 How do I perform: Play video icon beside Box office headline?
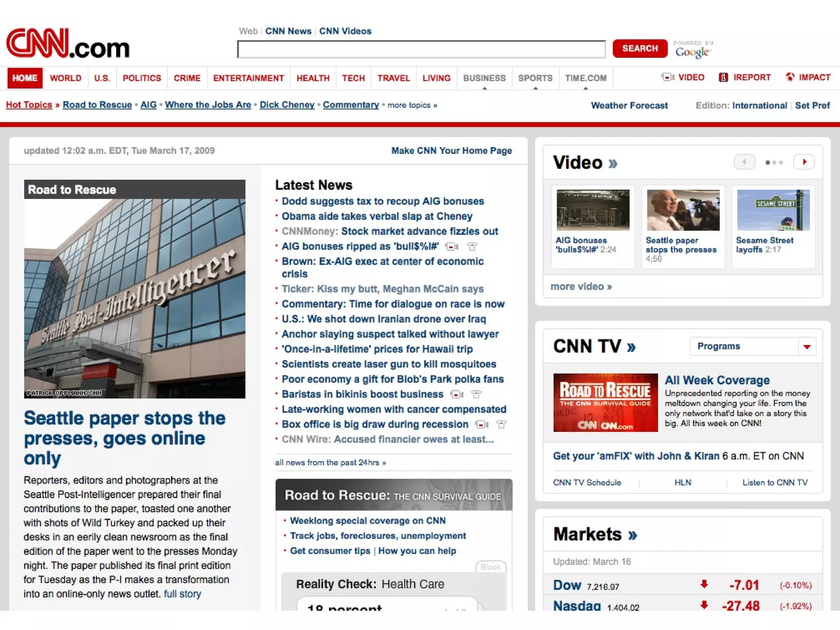482,425
